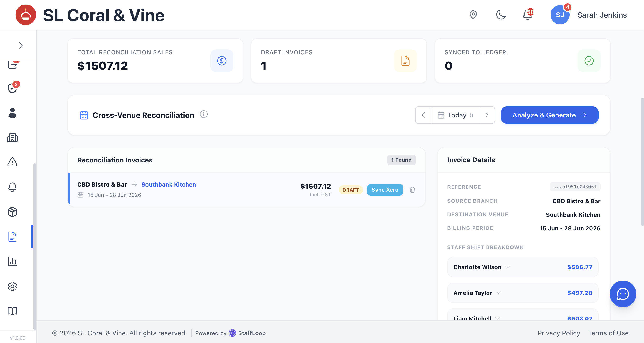Viewport: 644px width, 343px height.
Task: Click the DRAFT status badge
Action: 350,190
